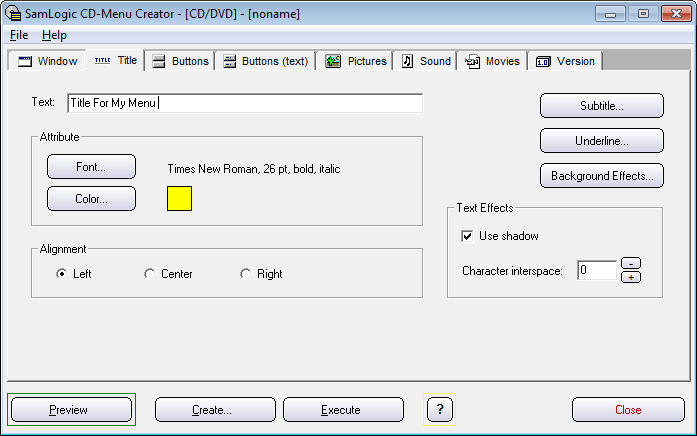
Task: Switch to the Pictures tab
Action: pos(355,61)
